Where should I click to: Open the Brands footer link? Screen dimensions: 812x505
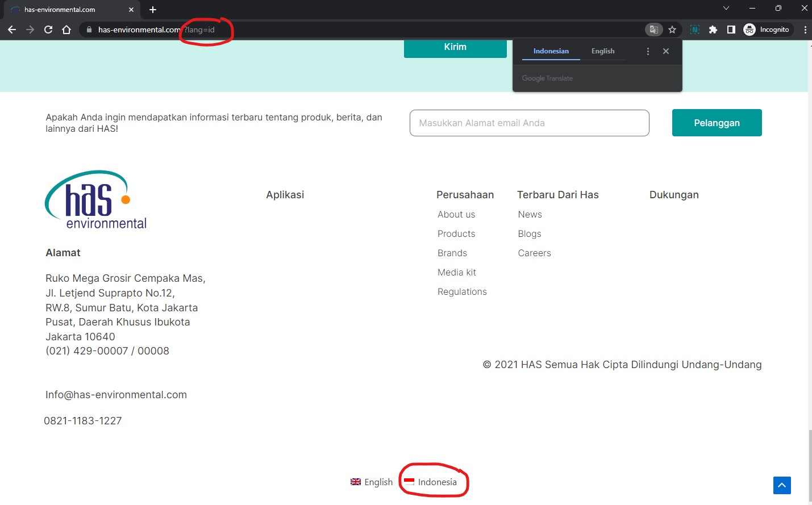coord(452,253)
